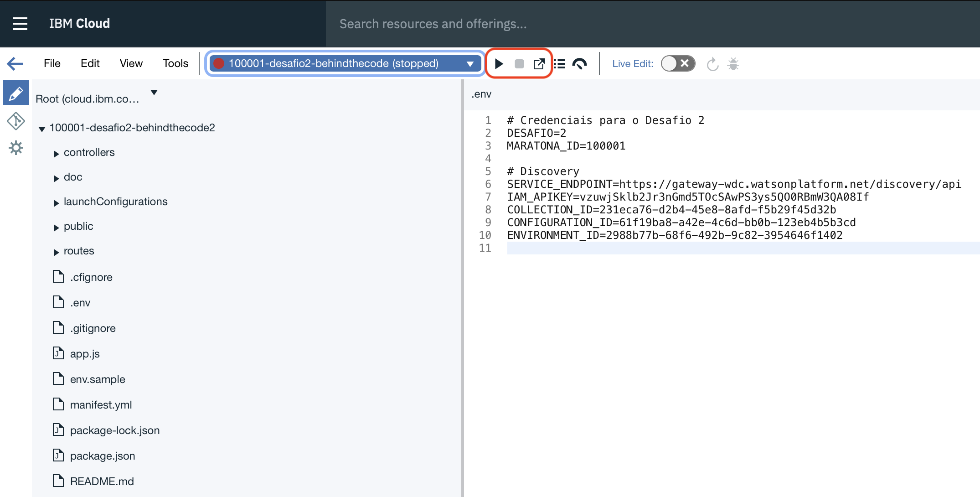Click the hamburger navigation menu icon

20,24
